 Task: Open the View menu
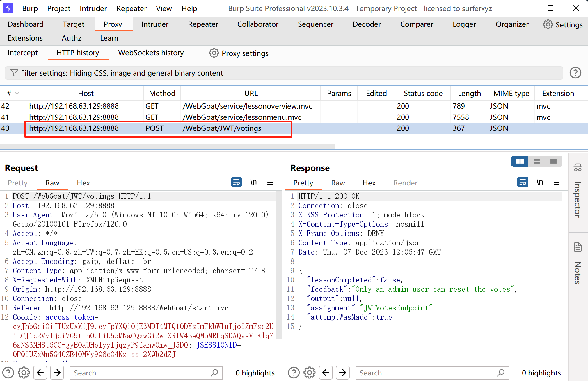coord(164,9)
